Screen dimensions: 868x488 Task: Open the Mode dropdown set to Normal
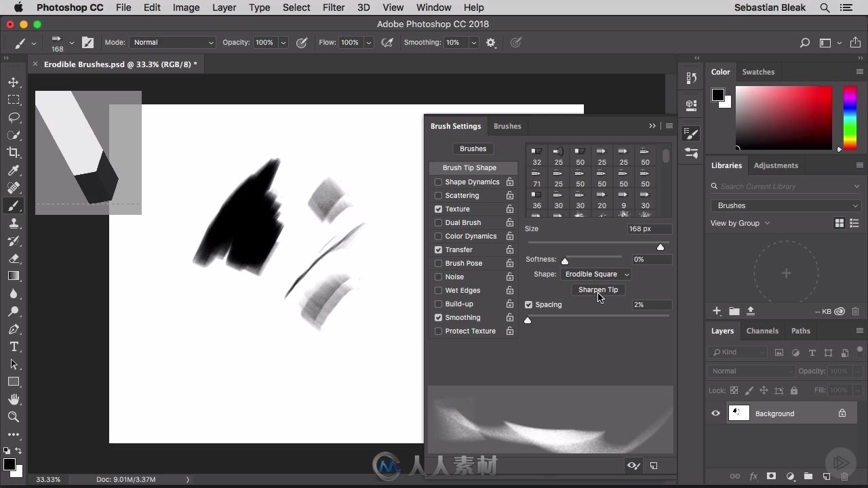173,42
